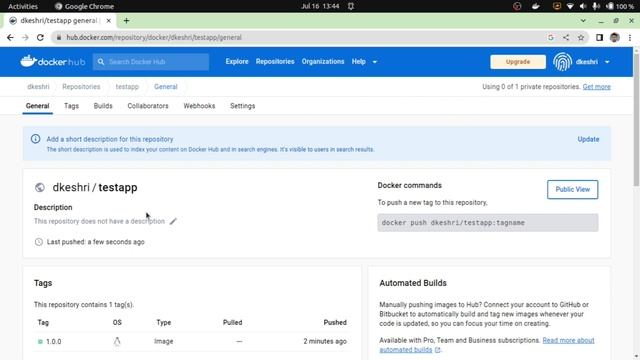Click the Linux OS icon for tag 1.0.0

click(117, 341)
